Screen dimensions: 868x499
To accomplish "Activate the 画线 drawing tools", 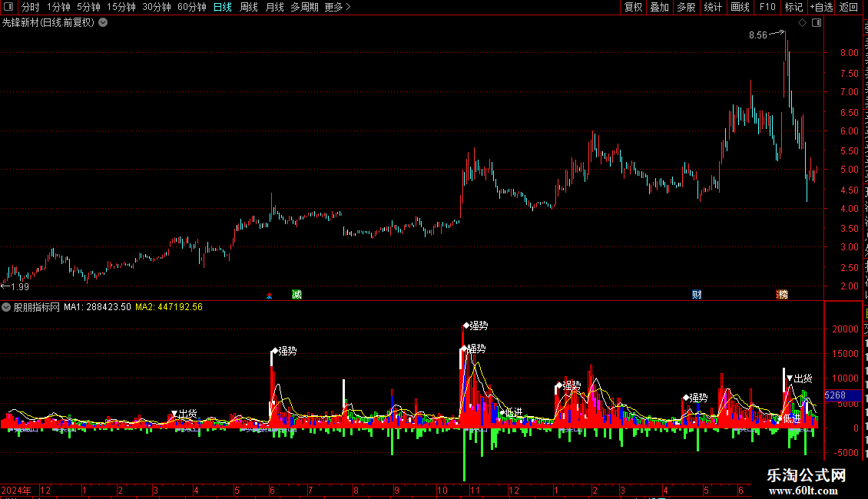I will click(x=740, y=7).
